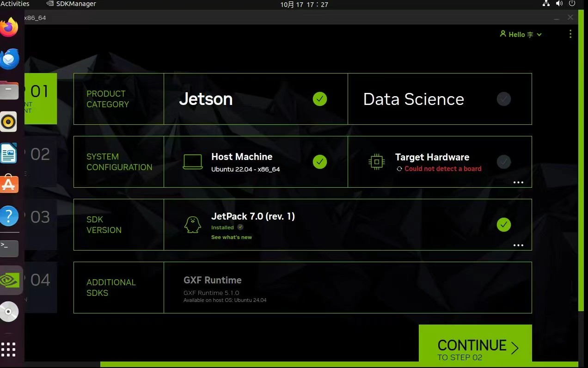Open the network status tray icon
This screenshot has height=368, width=588.
point(546,4)
